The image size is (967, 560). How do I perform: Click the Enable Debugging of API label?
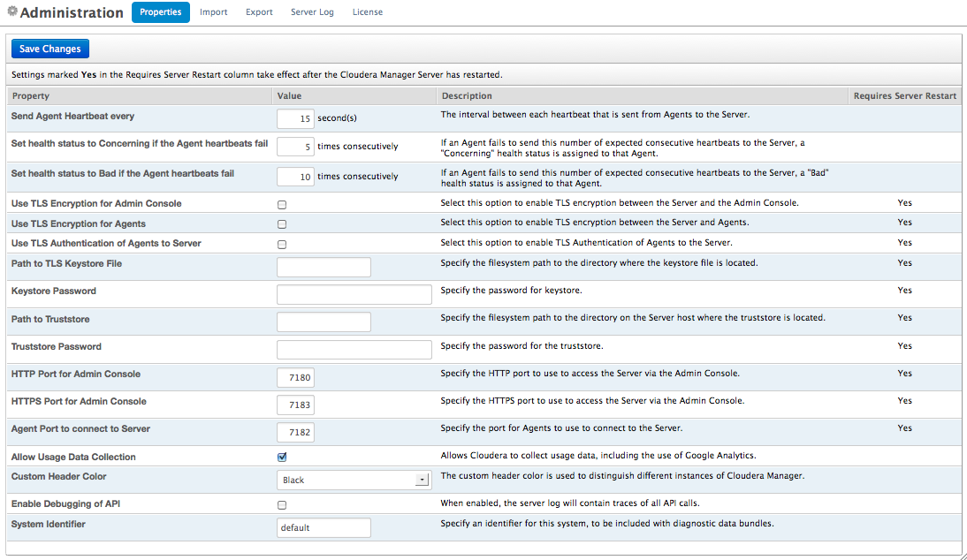point(65,504)
